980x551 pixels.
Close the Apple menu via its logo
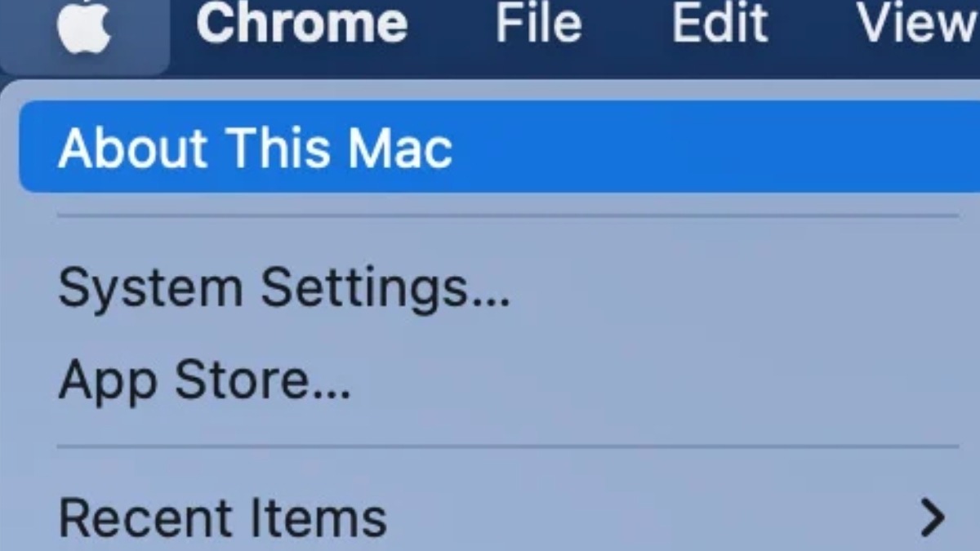coord(84,26)
